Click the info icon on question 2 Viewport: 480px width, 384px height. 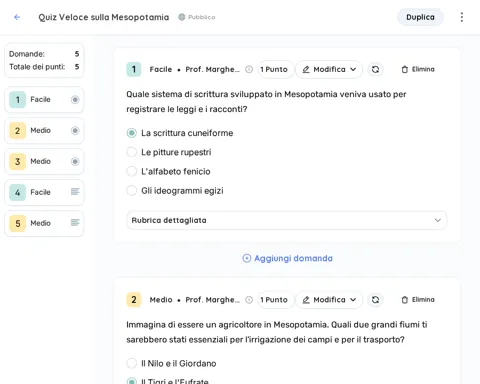[x=249, y=300]
